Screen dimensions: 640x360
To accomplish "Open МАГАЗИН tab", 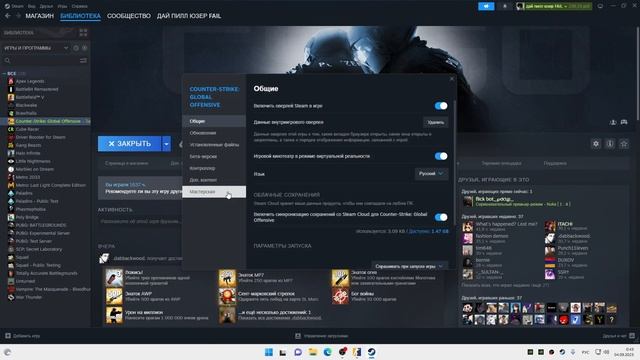I will pyautogui.click(x=40, y=16).
